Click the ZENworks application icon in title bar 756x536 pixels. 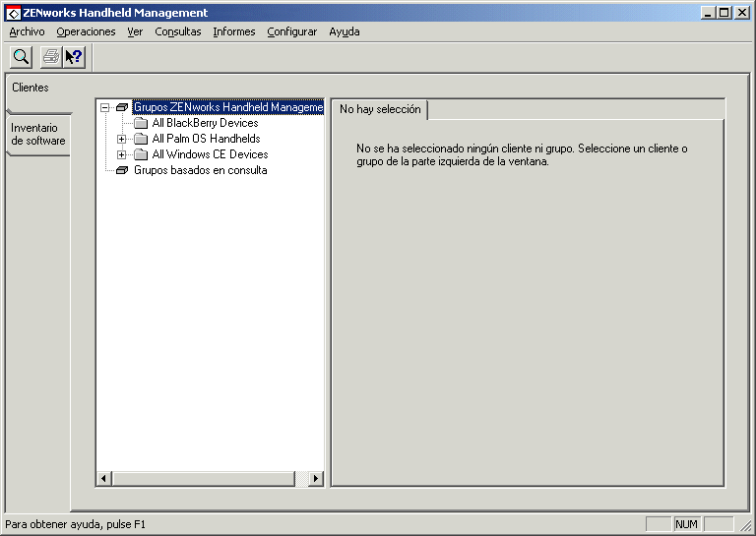point(14,13)
